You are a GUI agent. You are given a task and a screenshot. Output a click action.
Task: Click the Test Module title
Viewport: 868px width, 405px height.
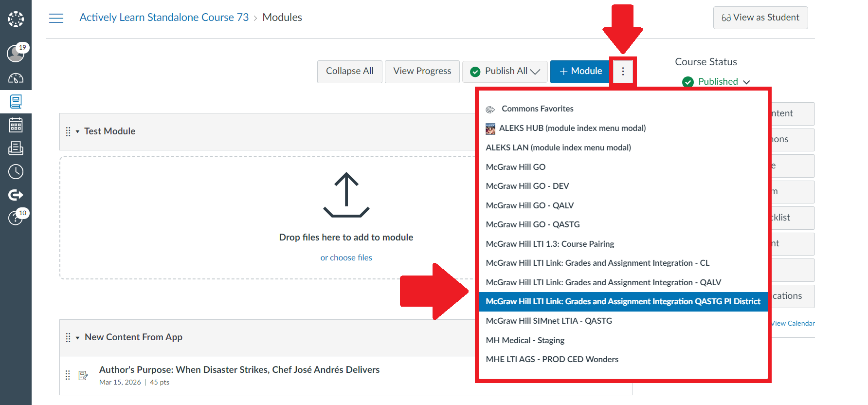click(110, 131)
